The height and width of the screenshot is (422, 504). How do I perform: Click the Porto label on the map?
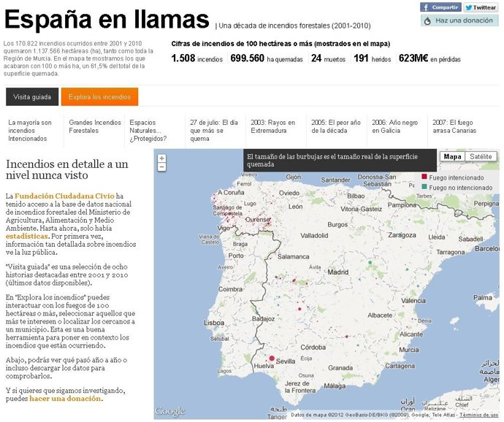[236, 256]
